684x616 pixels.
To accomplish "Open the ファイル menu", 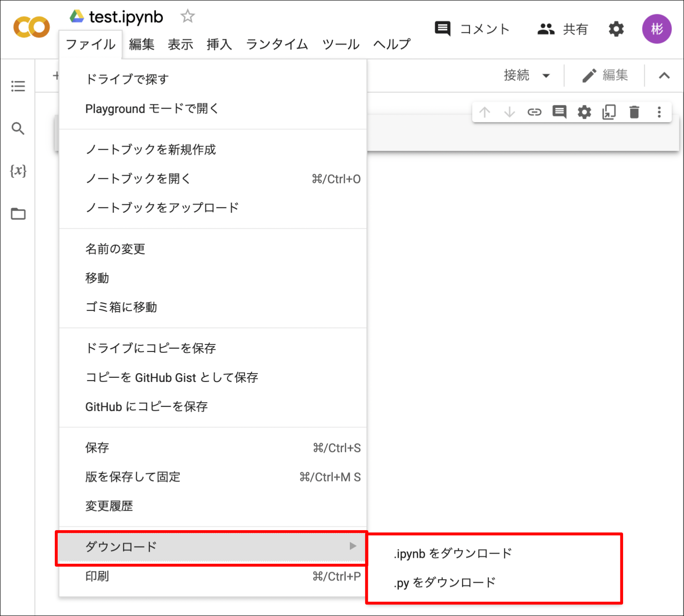I will 90,45.
